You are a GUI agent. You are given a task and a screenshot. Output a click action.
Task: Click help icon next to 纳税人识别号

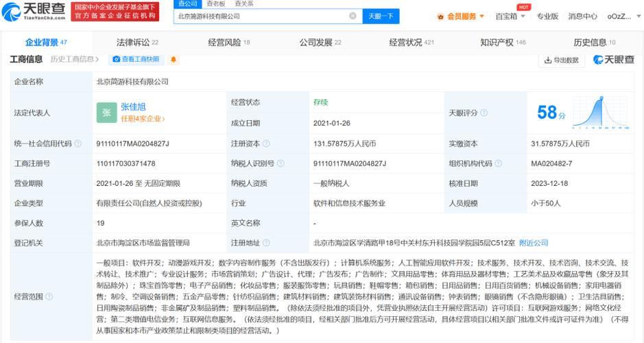281,163
